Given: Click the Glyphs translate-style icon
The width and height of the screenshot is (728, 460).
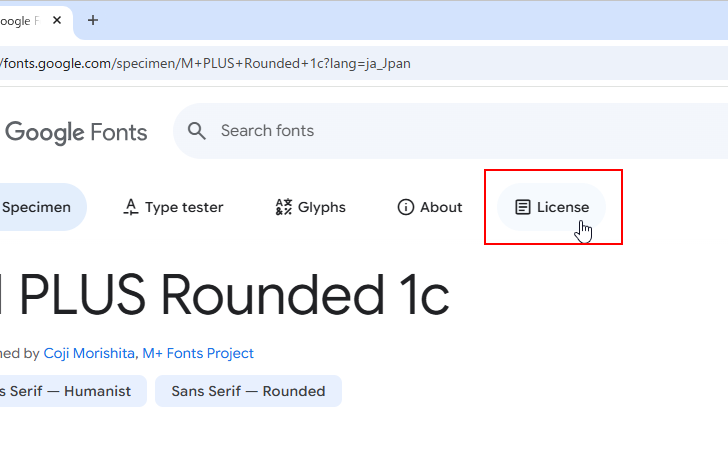Looking at the screenshot, I should [x=283, y=207].
